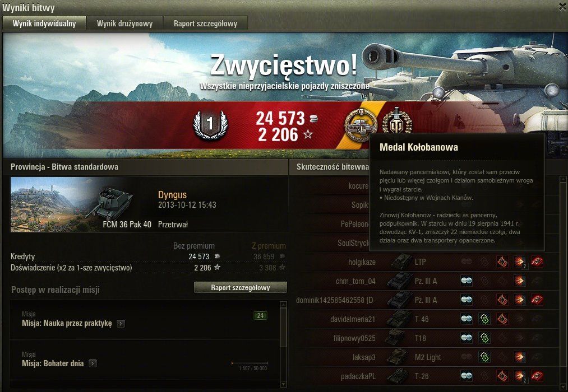Open the Raport szczegółowy tab

coord(205,24)
